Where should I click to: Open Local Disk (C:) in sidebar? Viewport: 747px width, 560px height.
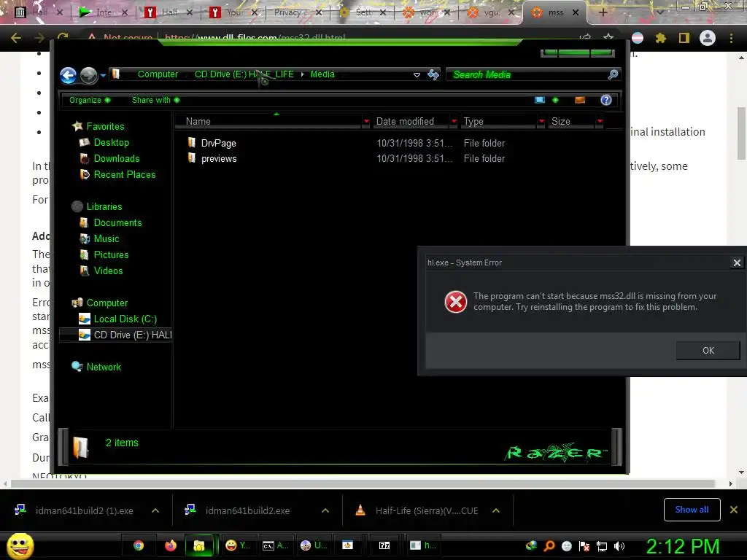[x=125, y=319]
